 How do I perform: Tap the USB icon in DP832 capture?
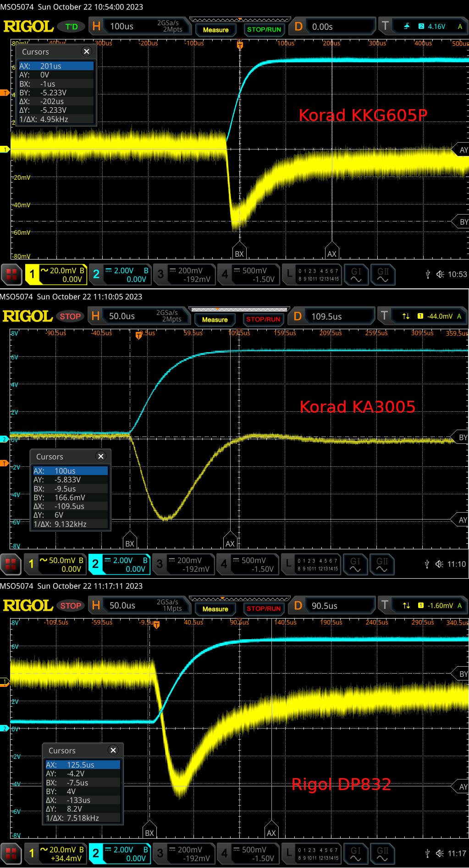[x=427, y=853]
